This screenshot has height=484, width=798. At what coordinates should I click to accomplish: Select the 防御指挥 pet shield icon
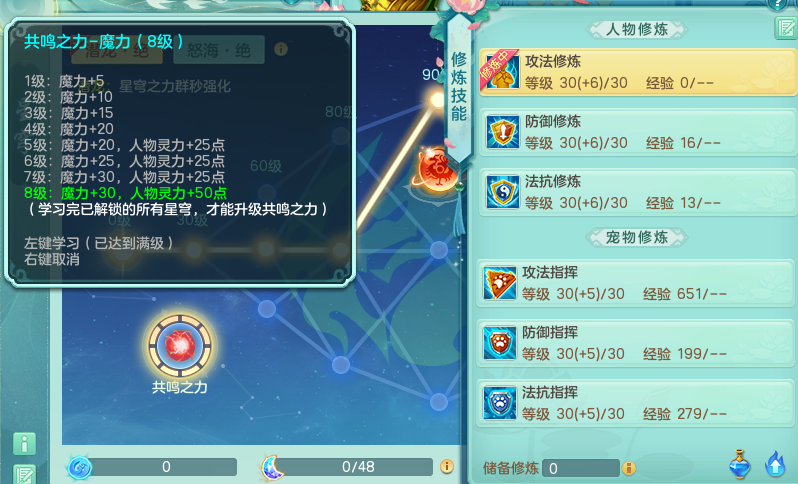pyautogui.click(x=499, y=343)
